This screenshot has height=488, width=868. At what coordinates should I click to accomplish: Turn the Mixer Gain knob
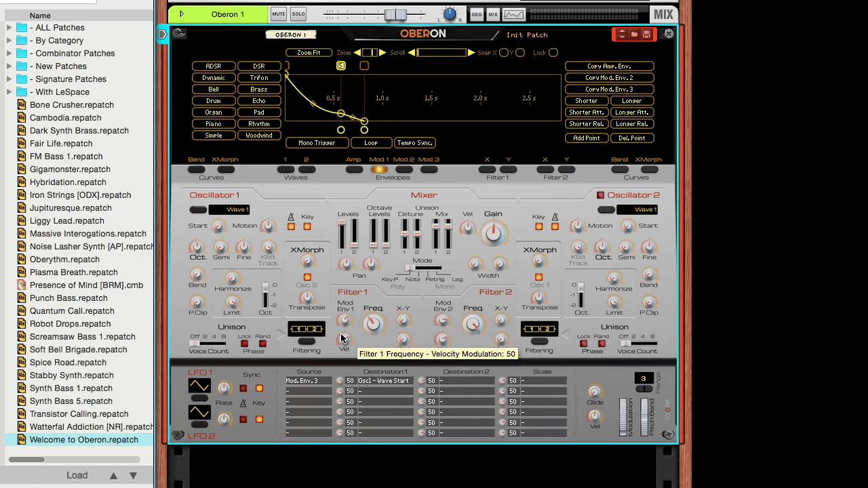494,234
